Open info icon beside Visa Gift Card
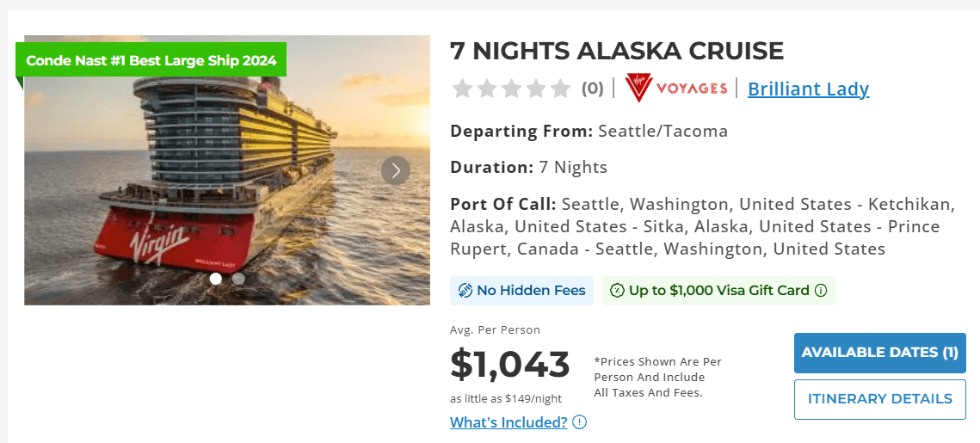This screenshot has width=980, height=443. tap(821, 291)
